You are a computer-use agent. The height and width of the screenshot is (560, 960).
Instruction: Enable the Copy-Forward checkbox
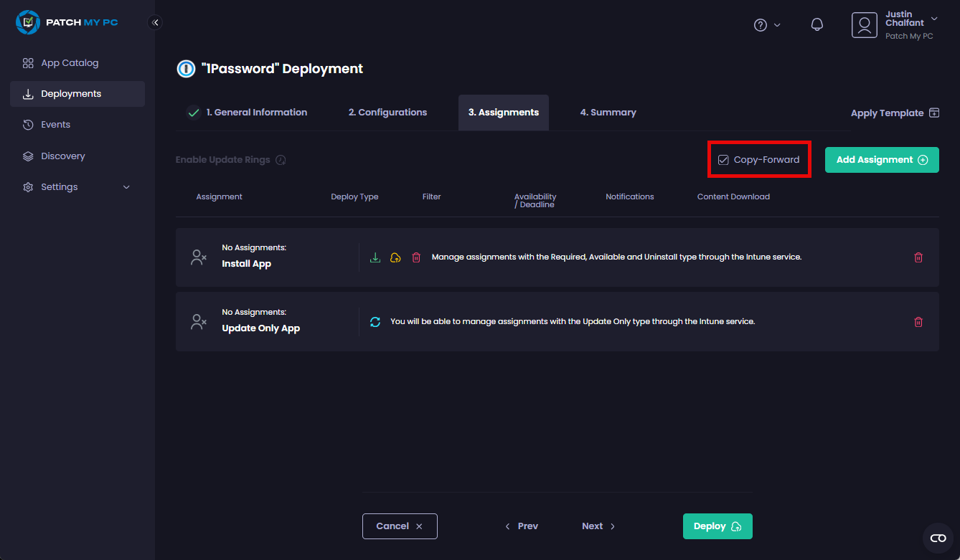coord(723,160)
